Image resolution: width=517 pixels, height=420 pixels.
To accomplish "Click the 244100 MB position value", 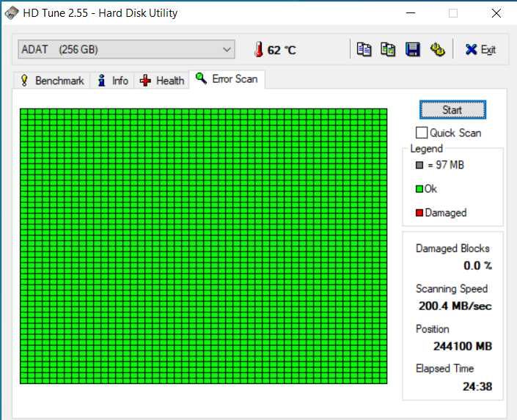I will coord(463,346).
